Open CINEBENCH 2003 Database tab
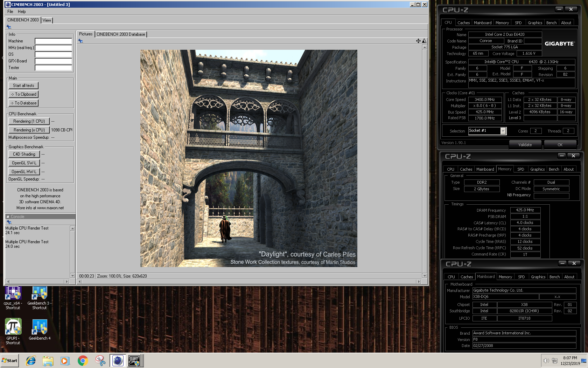 (x=121, y=34)
